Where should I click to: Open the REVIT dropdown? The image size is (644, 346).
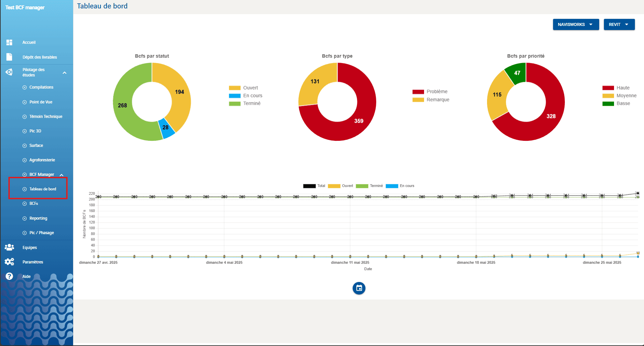(619, 25)
